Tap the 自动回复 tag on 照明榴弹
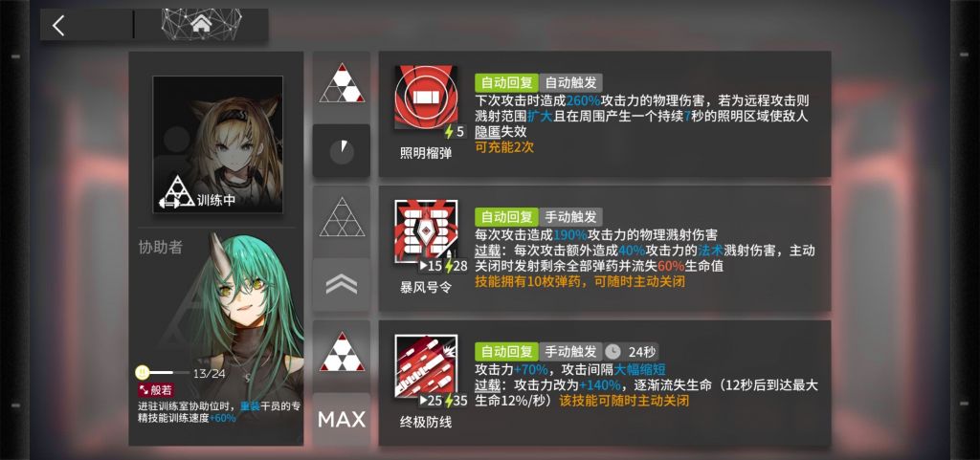Image resolution: width=980 pixels, height=460 pixels. coord(506,82)
